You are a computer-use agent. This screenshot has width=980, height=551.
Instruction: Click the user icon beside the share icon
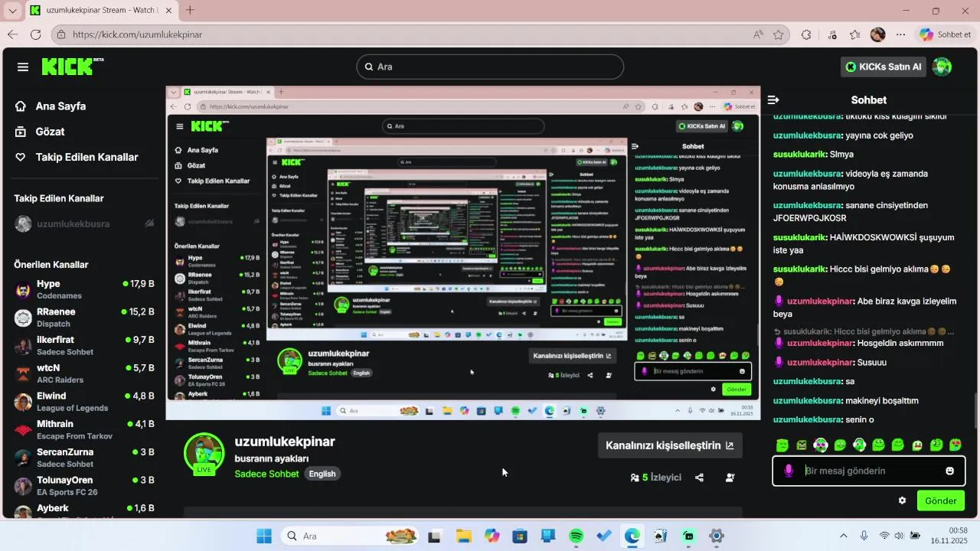pyautogui.click(x=730, y=478)
